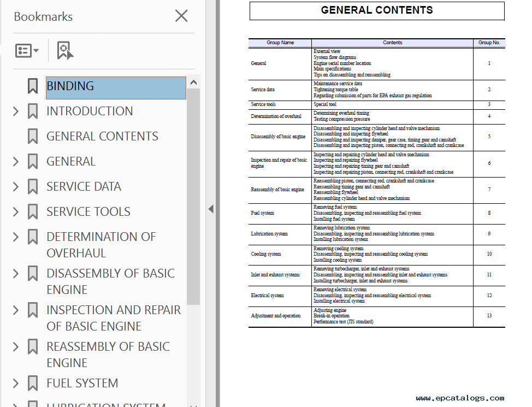Click the bookmark icon beside DETERMINATION OF OVERHAUL

(33, 237)
